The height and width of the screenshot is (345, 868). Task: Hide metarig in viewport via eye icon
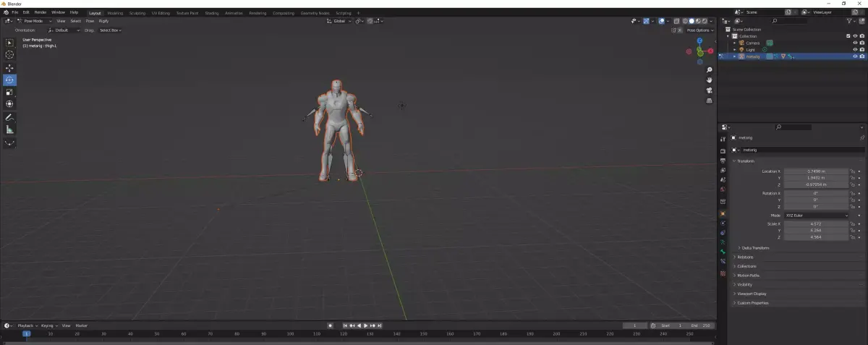(855, 56)
